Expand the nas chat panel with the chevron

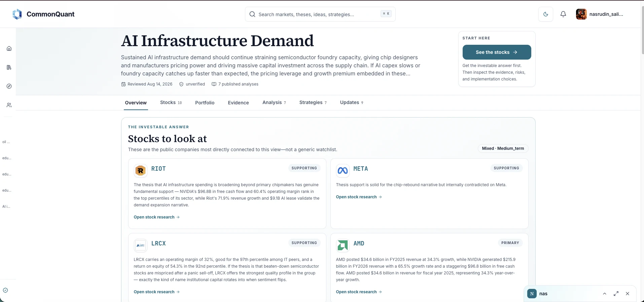pyautogui.click(x=605, y=294)
